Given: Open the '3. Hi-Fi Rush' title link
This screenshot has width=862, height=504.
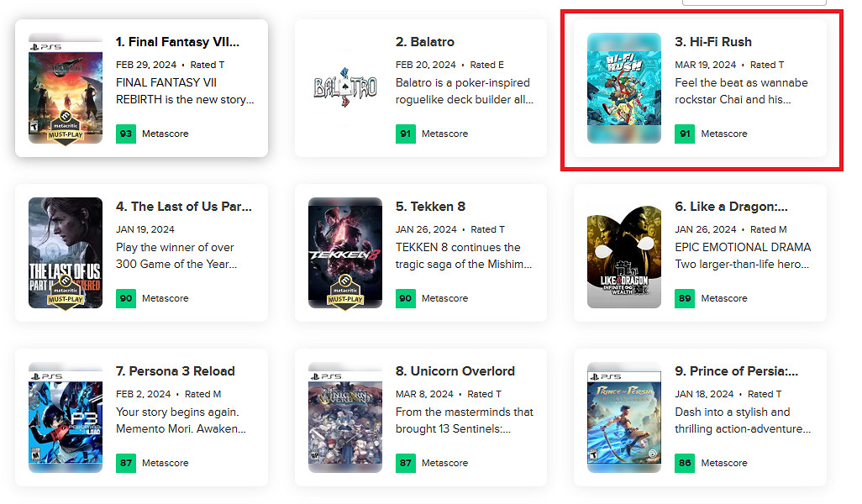Looking at the screenshot, I should pos(713,42).
